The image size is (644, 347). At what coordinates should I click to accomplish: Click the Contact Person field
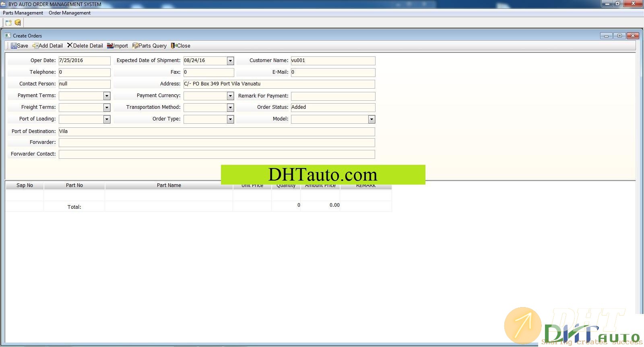point(85,84)
